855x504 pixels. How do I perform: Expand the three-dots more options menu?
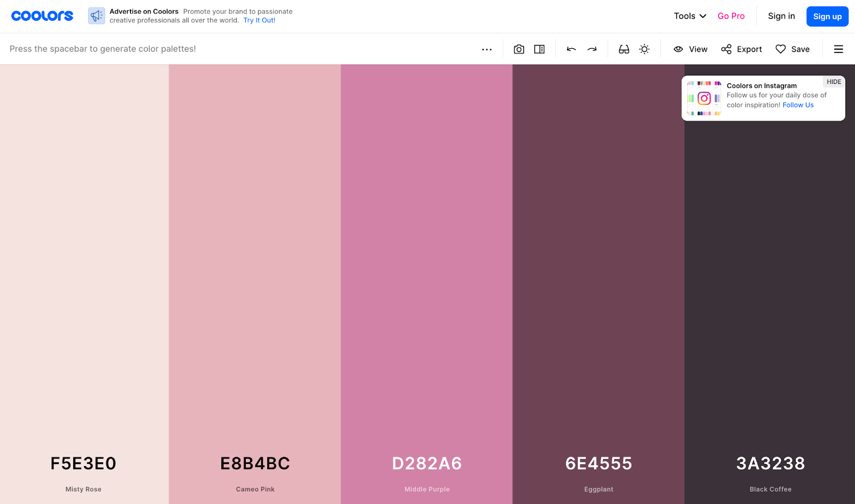tap(486, 49)
